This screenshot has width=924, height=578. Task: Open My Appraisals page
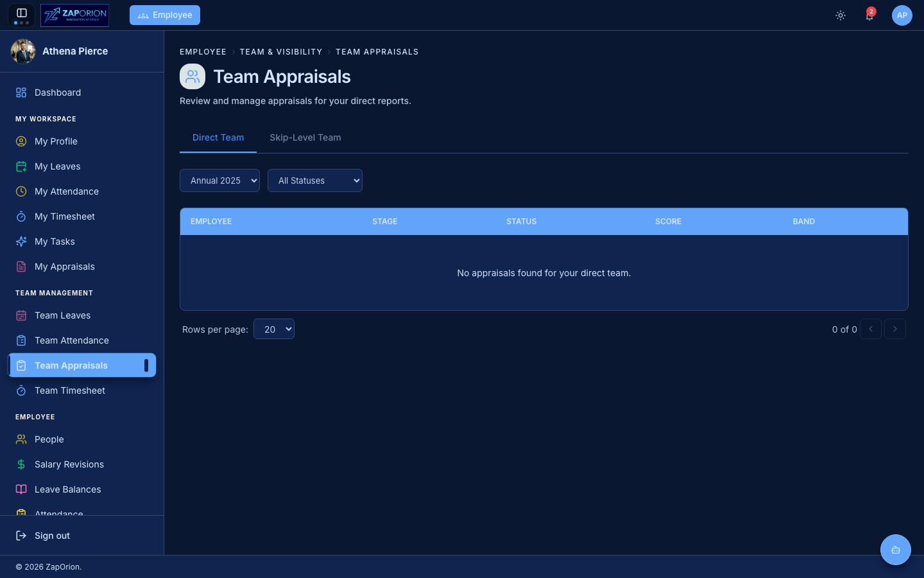click(x=81, y=267)
